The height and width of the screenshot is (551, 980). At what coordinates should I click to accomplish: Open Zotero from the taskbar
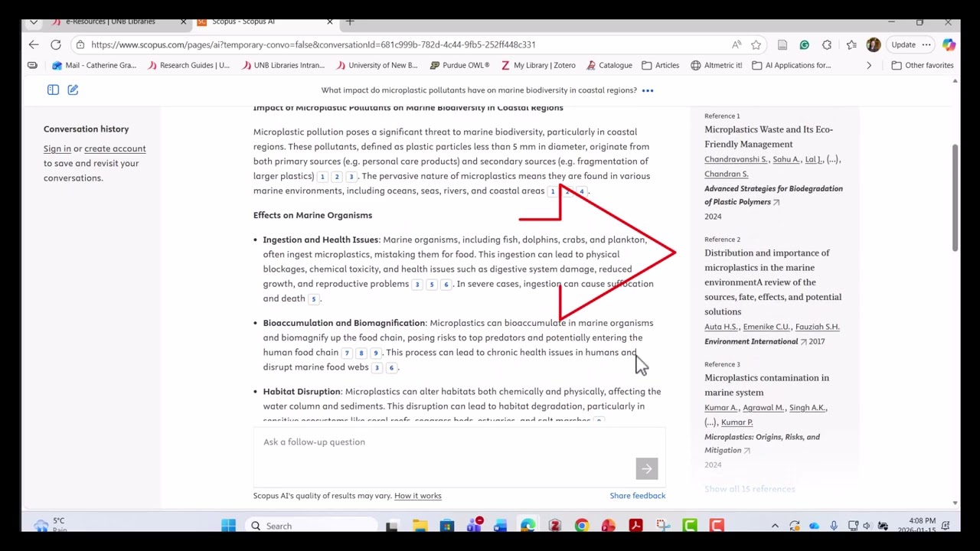[555, 526]
